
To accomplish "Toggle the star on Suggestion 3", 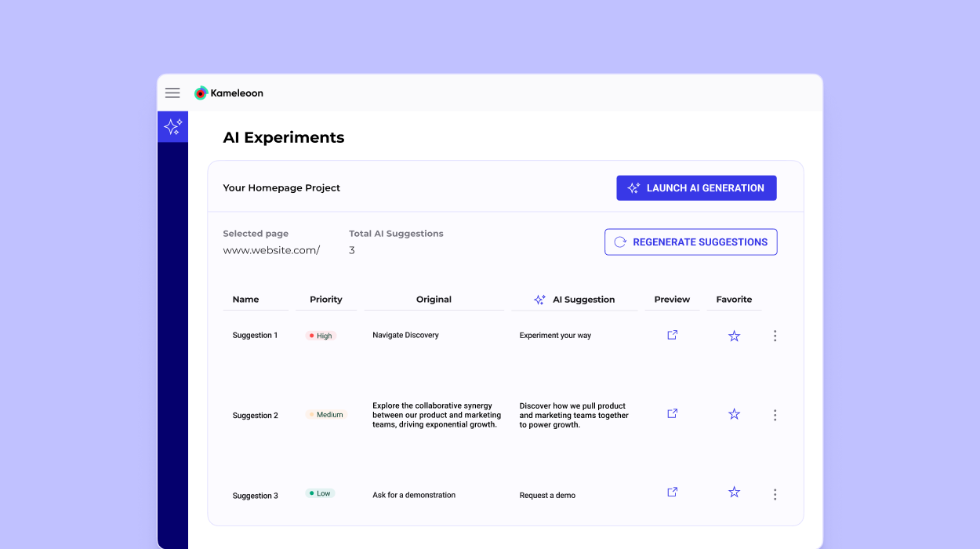I will tap(734, 492).
